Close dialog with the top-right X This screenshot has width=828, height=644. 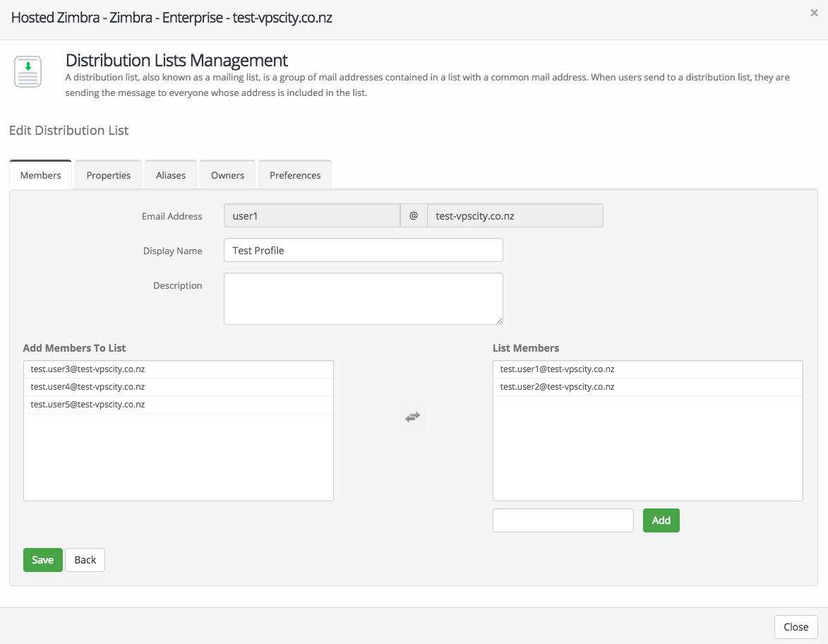click(x=814, y=13)
